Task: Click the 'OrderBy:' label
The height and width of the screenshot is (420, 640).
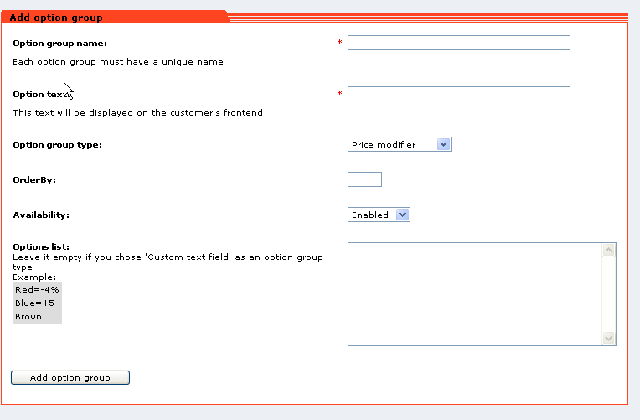Action: pos(33,180)
